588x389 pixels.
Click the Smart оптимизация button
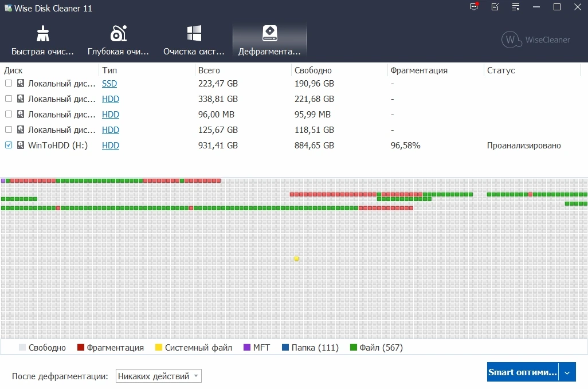522,372
